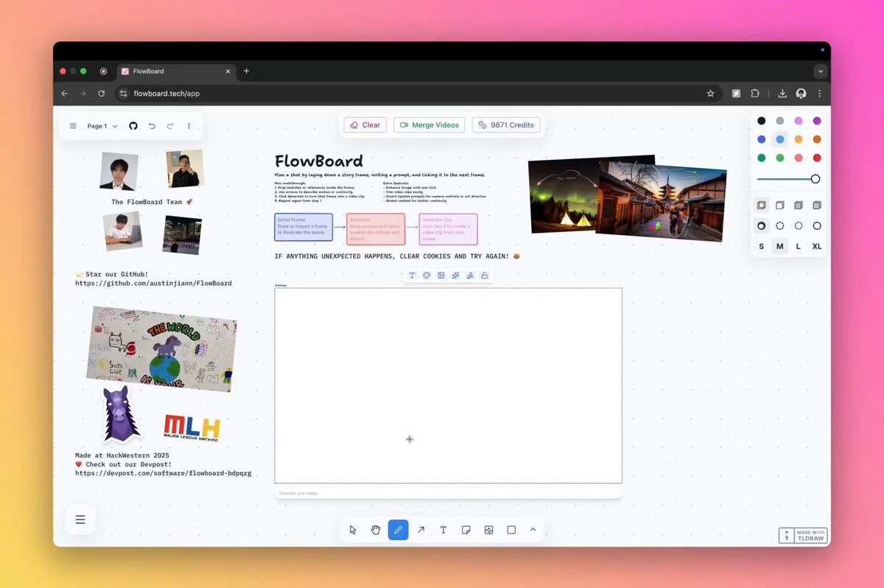884x588 pixels.
Task: Select the pattern hatch fill style
Action: tap(817, 206)
